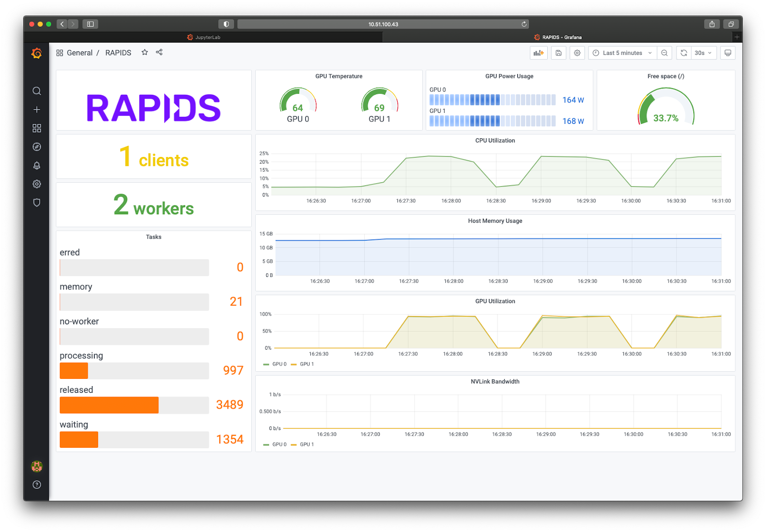
Task: Open the search dashboards icon in sidebar
Action: pyautogui.click(x=36, y=91)
